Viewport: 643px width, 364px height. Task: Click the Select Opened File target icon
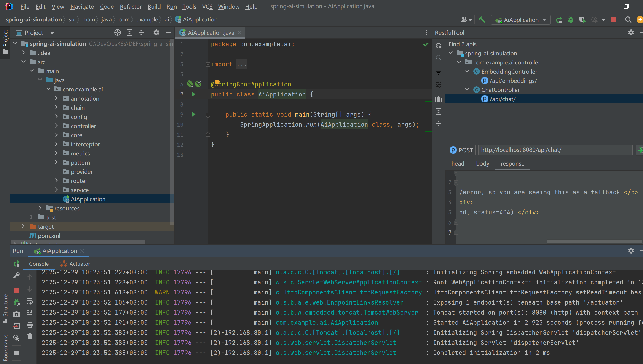[x=117, y=32]
